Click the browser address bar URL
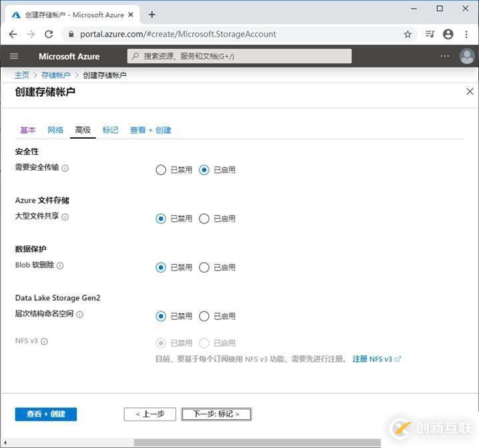 (x=178, y=34)
